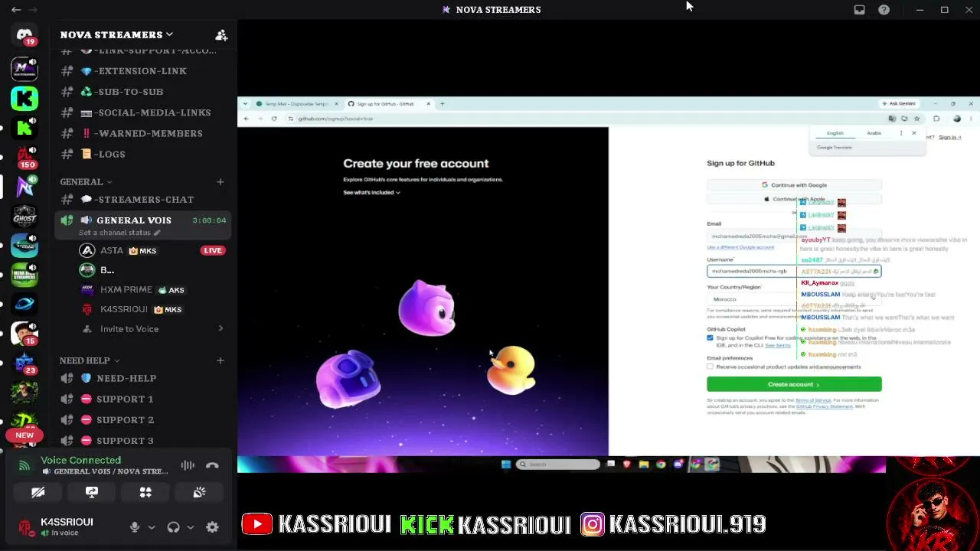The image size is (980, 551).
Task: Invite people to Nova Streamers server
Action: (221, 34)
